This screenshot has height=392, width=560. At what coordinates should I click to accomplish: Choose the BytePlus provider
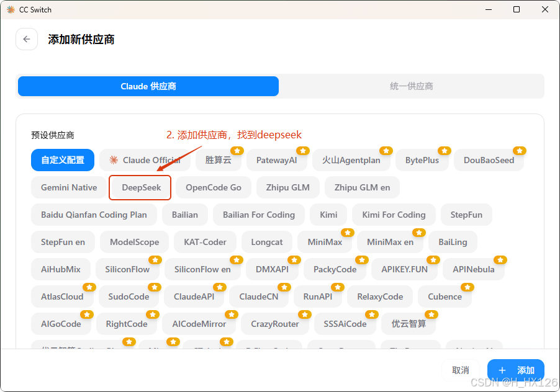pos(422,160)
